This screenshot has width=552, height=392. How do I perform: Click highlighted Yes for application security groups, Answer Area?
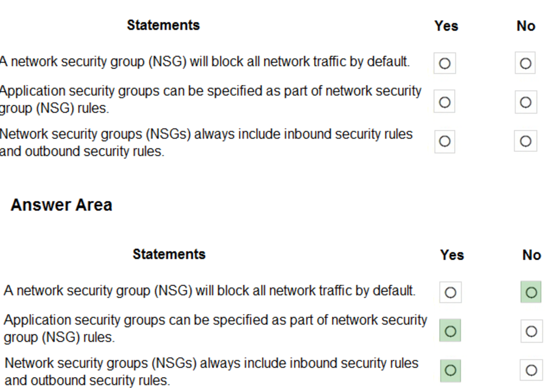[450, 331]
